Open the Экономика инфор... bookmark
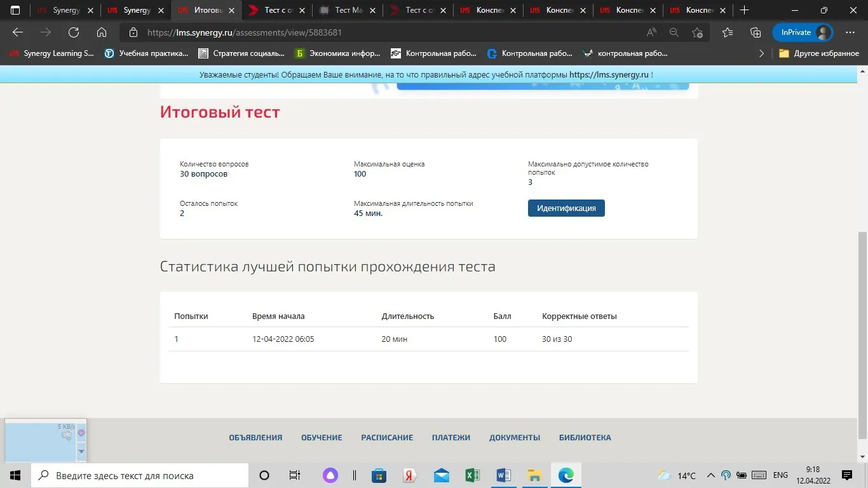This screenshot has width=868, height=488. (x=337, y=53)
